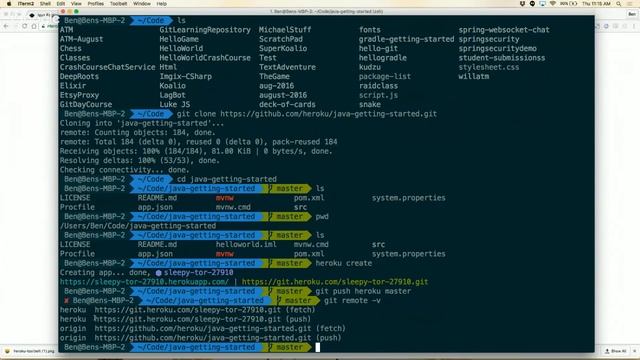Open the Apple menu
The image size is (640, 360).
pyautogui.click(x=9, y=3)
